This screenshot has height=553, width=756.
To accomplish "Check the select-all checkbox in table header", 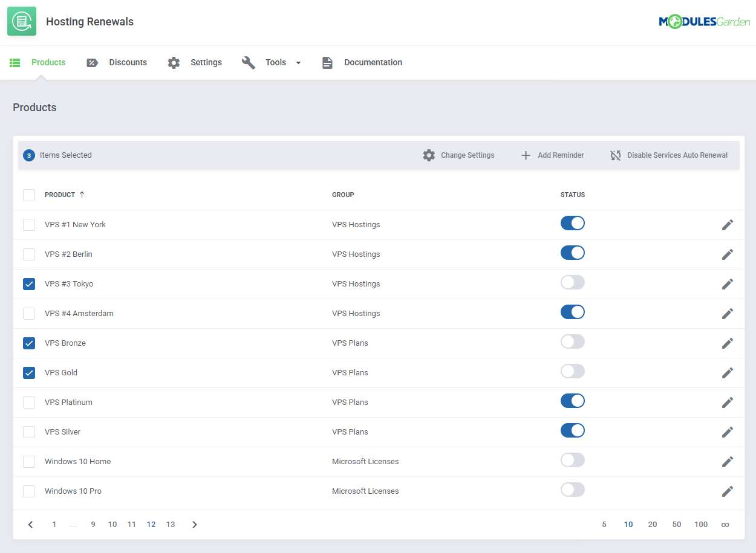I will (28, 195).
